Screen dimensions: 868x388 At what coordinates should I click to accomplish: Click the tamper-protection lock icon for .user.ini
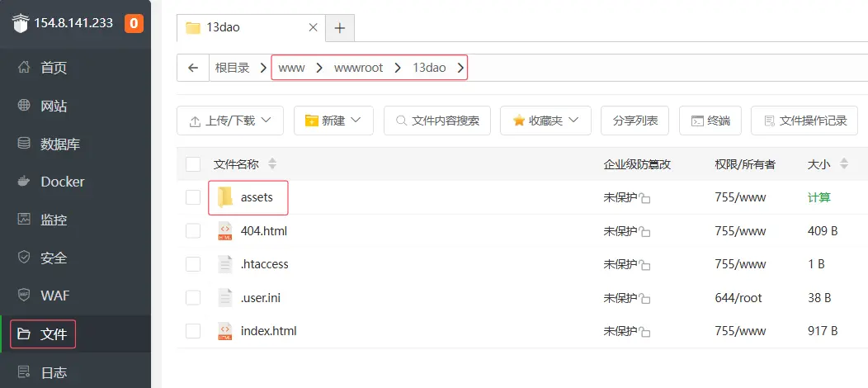(645, 299)
